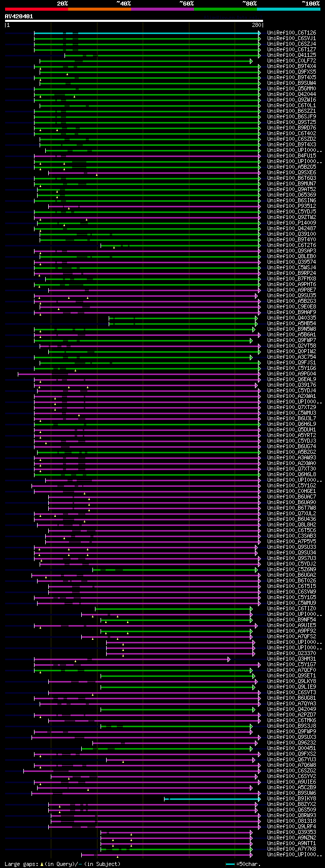Select the UniRef100_B9MUN7 label
This screenshot has width=325, height=868.
pos(291,184)
